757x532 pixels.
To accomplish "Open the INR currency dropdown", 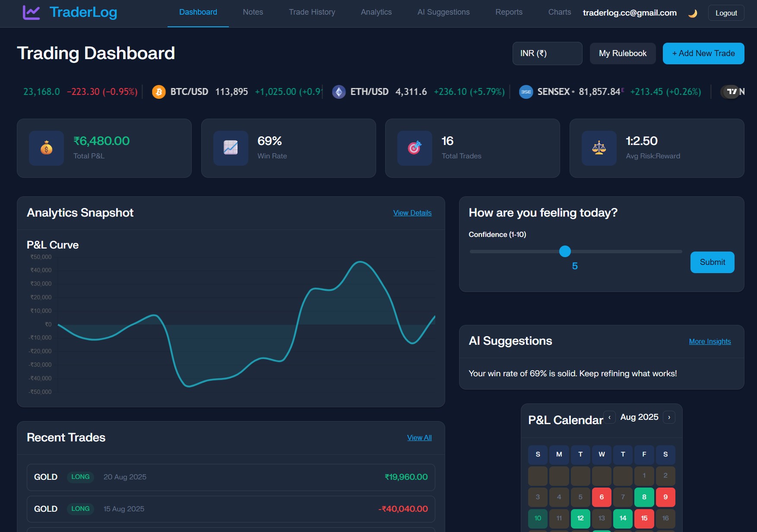I will point(547,54).
